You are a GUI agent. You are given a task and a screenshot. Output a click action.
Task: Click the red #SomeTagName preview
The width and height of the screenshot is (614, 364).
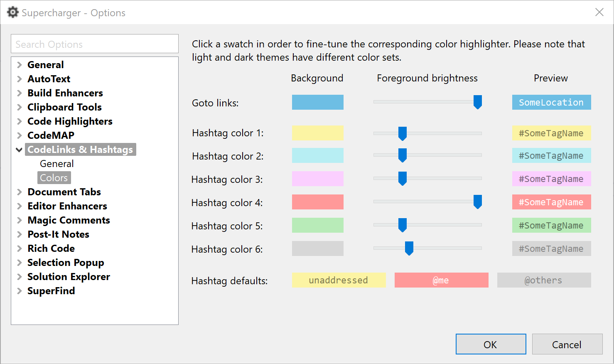(x=551, y=202)
